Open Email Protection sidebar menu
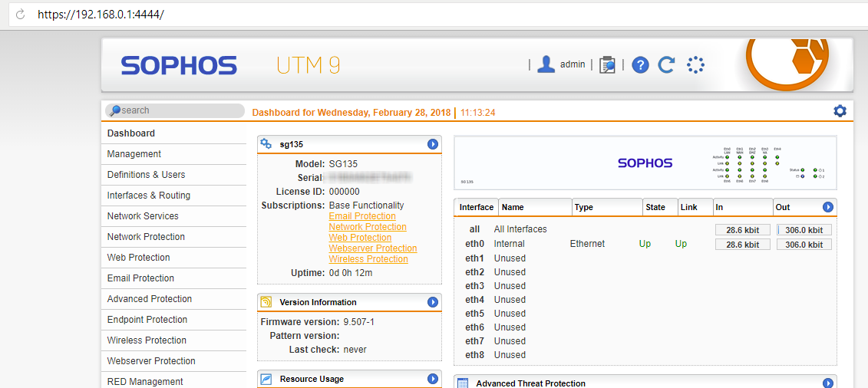Screen dimensions: 868x388 click(x=173, y=278)
